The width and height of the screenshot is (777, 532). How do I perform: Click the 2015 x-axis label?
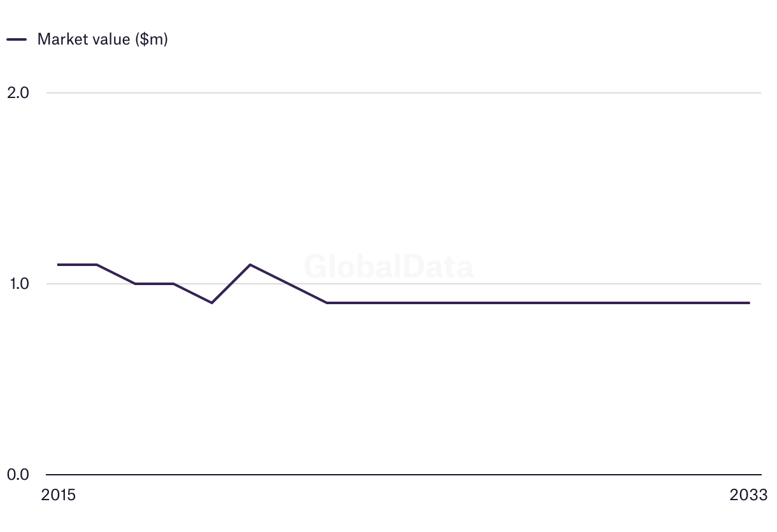pyautogui.click(x=58, y=495)
